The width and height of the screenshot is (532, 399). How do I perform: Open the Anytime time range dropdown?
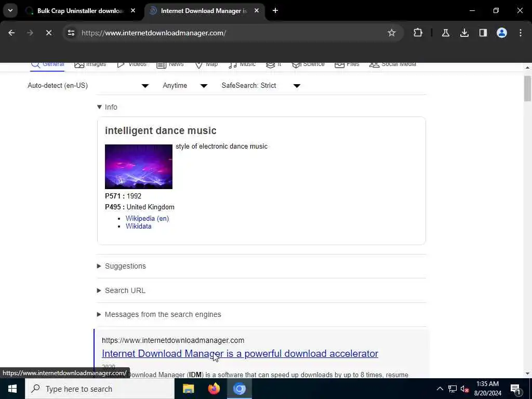(185, 86)
